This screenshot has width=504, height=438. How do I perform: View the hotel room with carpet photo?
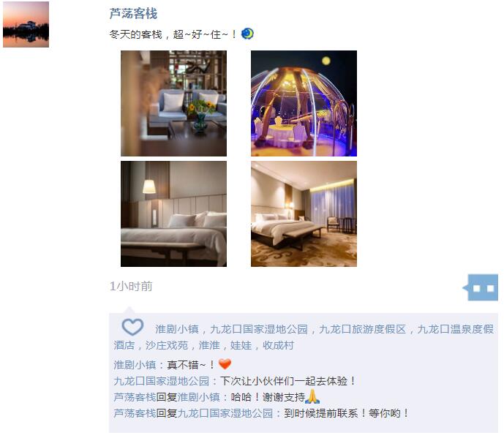click(x=304, y=214)
